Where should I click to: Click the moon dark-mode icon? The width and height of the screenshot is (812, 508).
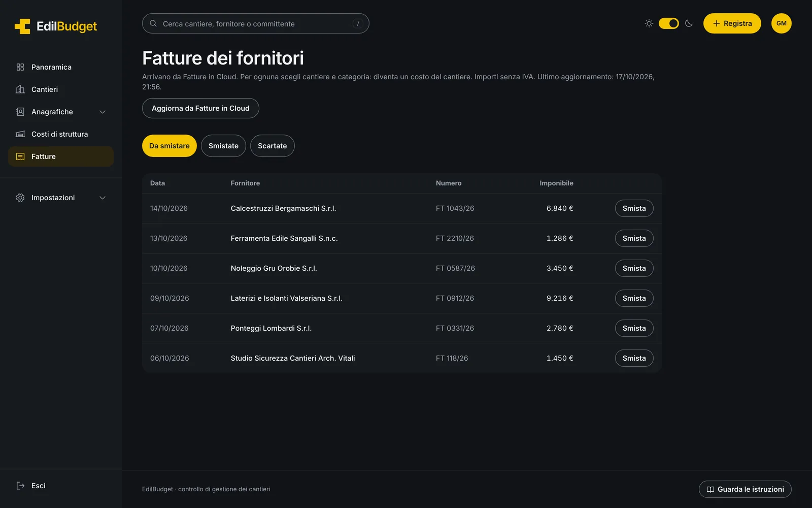tap(689, 23)
